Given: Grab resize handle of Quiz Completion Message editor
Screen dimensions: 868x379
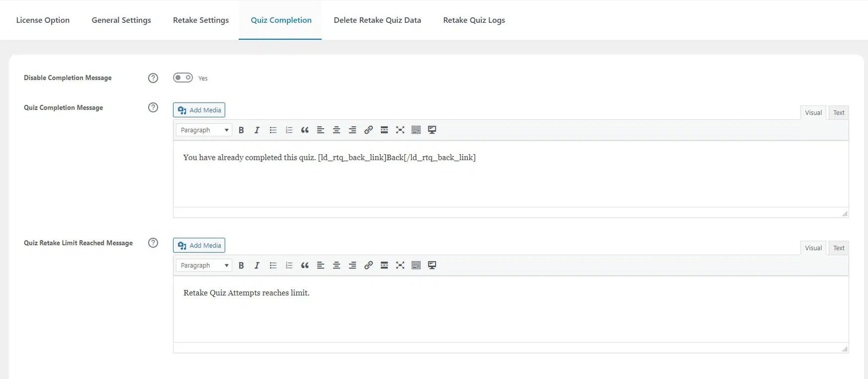Looking at the screenshot, I should (x=845, y=213).
